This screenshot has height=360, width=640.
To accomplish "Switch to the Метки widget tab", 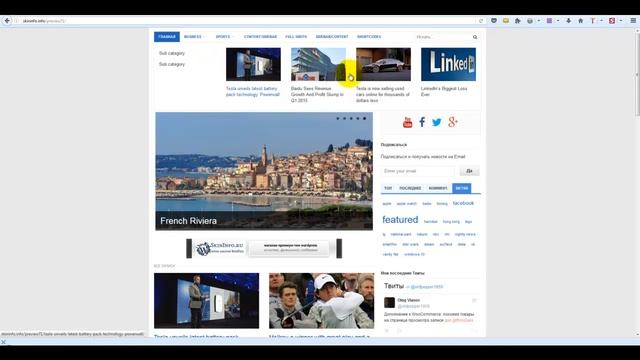I will coord(462,188).
